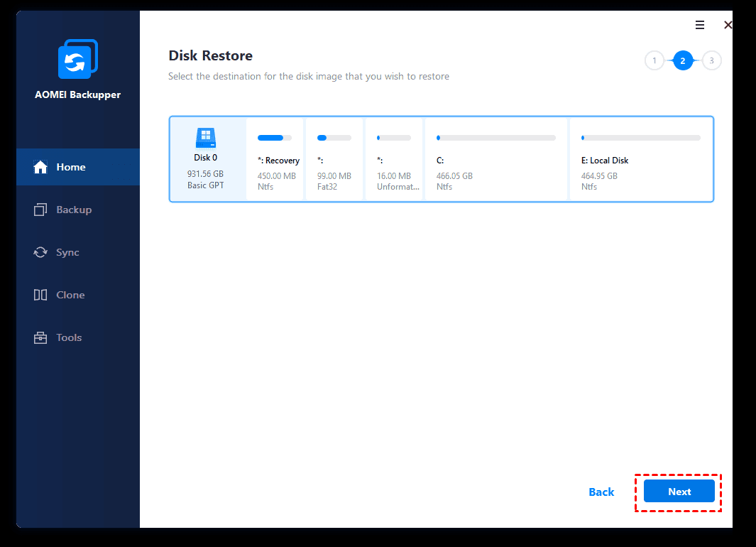Select the 16.00 MB unformatted partition bar
This screenshot has height=547, width=756.
393,138
